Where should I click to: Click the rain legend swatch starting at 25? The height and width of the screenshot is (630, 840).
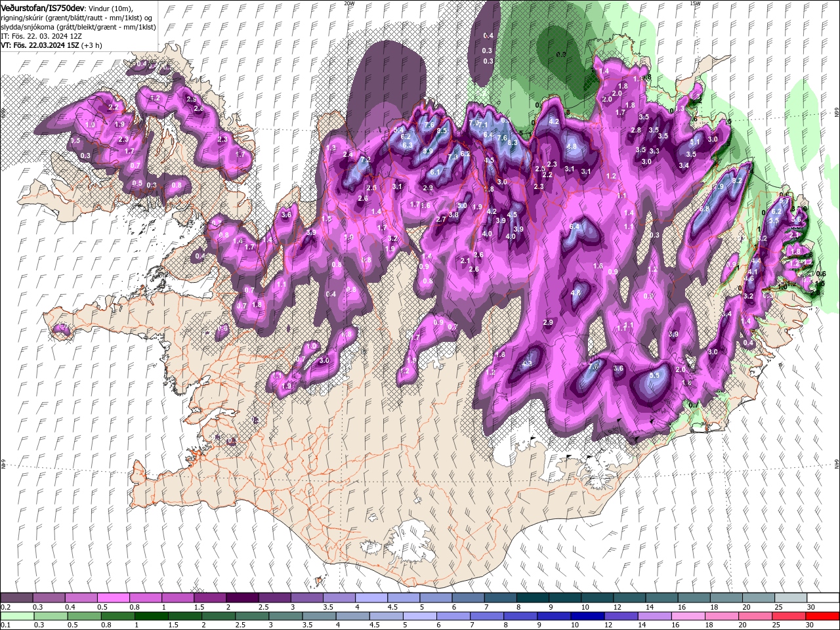(788, 616)
